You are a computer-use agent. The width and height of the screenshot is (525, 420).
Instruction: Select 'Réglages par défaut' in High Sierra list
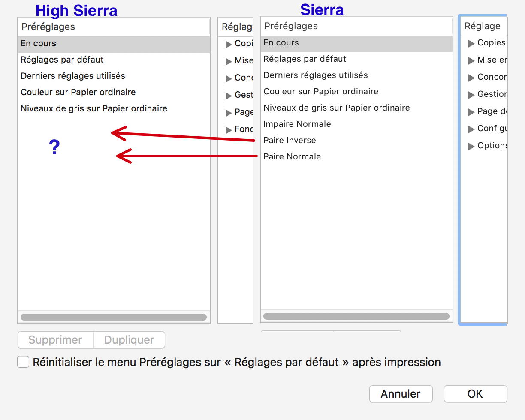point(114,60)
